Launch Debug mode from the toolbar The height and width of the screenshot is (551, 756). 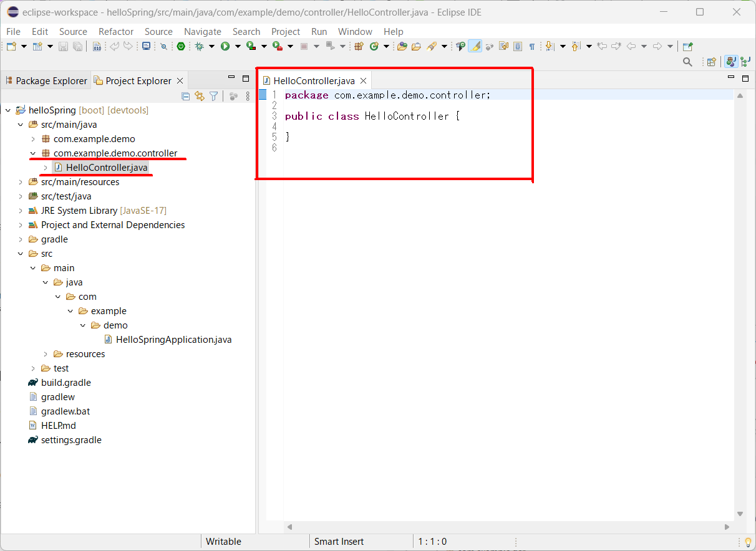pos(199,46)
